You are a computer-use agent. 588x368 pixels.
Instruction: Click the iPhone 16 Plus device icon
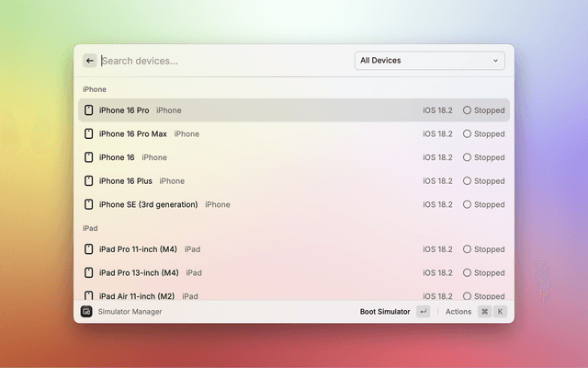point(89,181)
